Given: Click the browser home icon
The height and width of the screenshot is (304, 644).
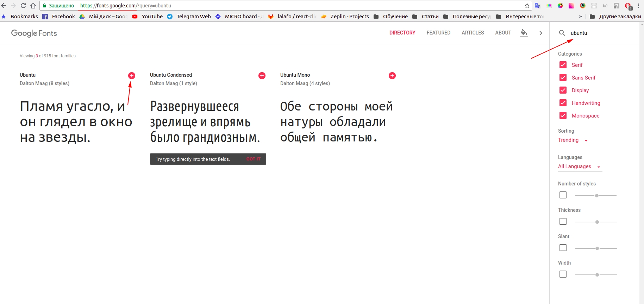Looking at the screenshot, I should (33, 6).
